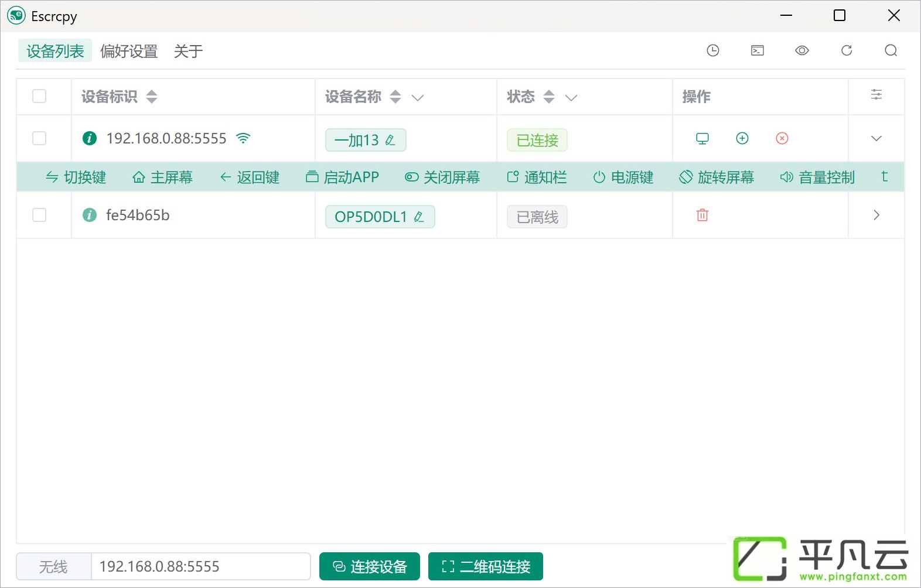
Task: Click the 切换键 control button
Action: (x=76, y=177)
